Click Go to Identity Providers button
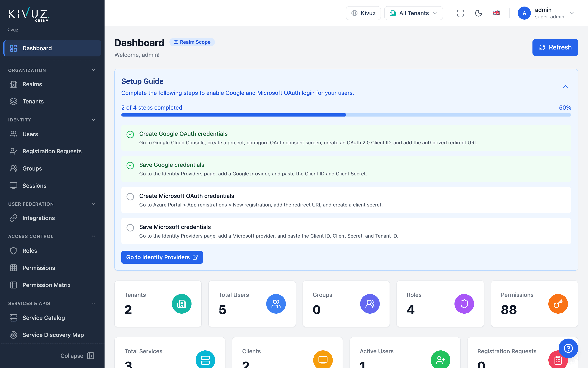The image size is (588, 368). (162, 257)
